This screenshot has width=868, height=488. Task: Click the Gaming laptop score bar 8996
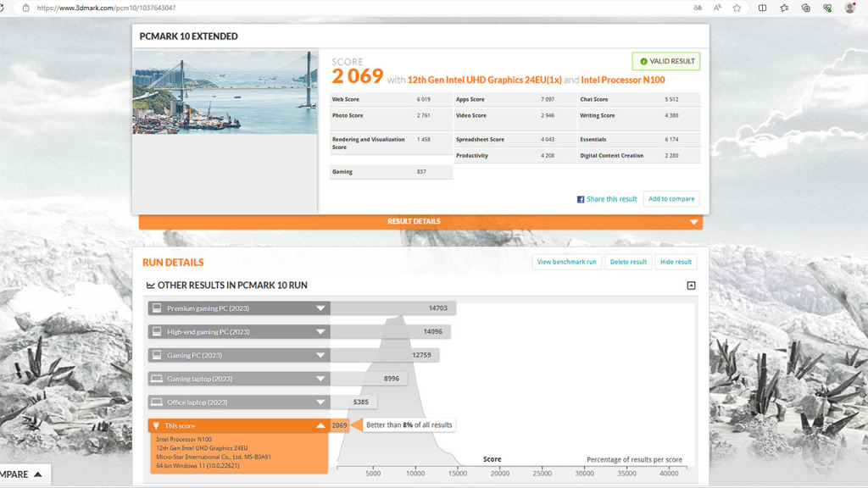[369, 379]
